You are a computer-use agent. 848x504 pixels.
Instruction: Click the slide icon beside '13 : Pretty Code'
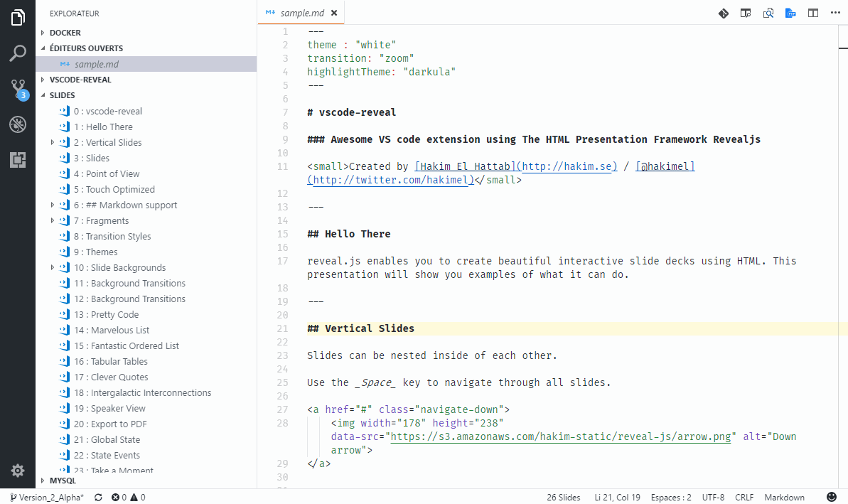[65, 315]
